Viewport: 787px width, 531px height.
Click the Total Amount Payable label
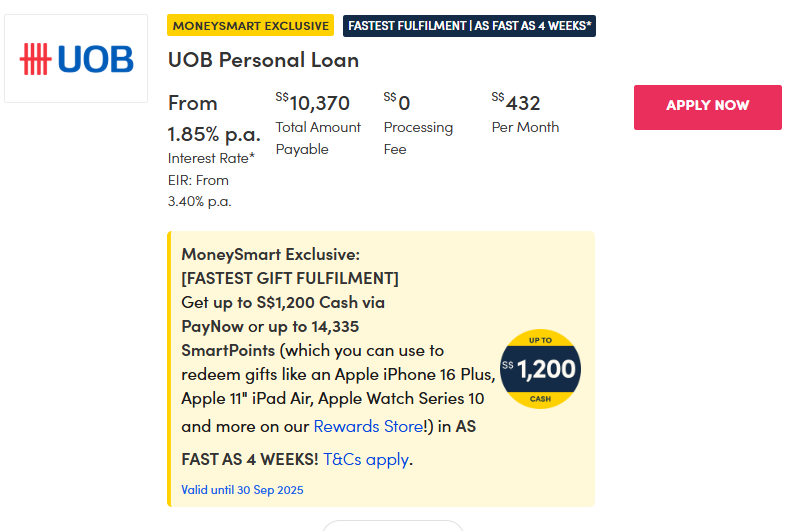[x=318, y=138]
